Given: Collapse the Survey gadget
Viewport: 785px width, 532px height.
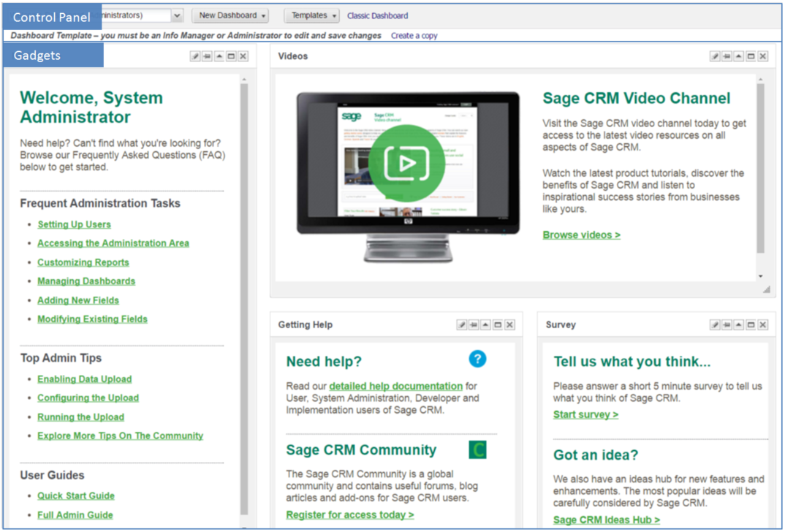Looking at the screenshot, I should click(739, 324).
